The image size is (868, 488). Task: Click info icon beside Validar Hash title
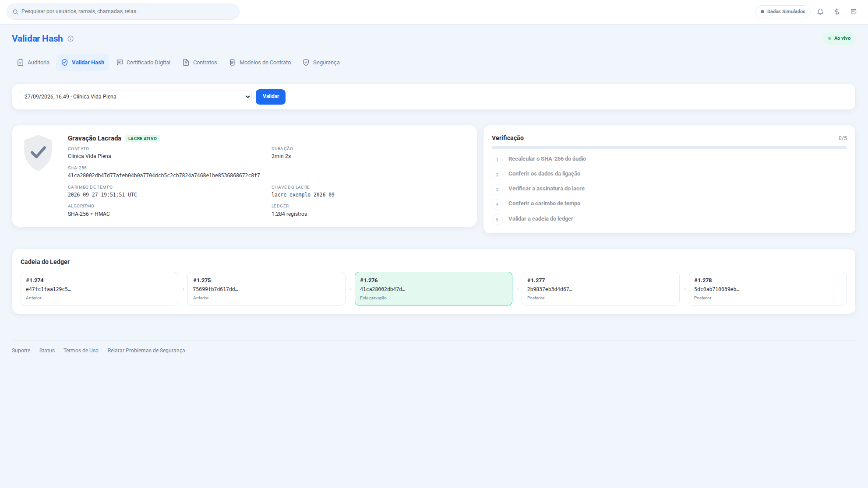pyautogui.click(x=71, y=39)
